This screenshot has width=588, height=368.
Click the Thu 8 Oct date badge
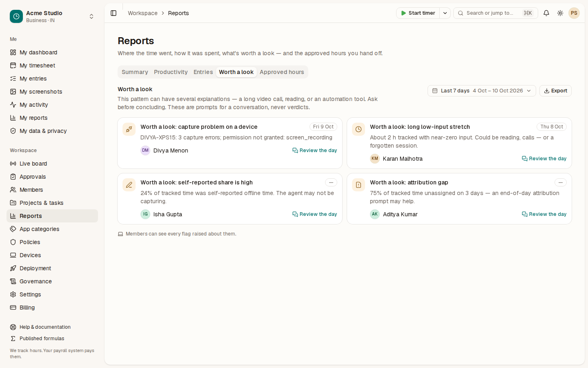pos(552,127)
